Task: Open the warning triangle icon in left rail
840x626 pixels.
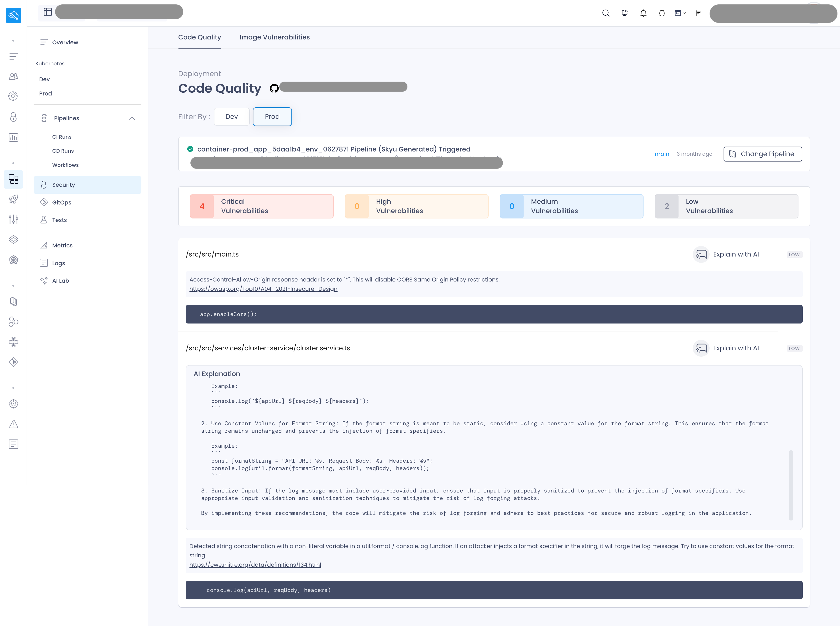Action: point(14,424)
